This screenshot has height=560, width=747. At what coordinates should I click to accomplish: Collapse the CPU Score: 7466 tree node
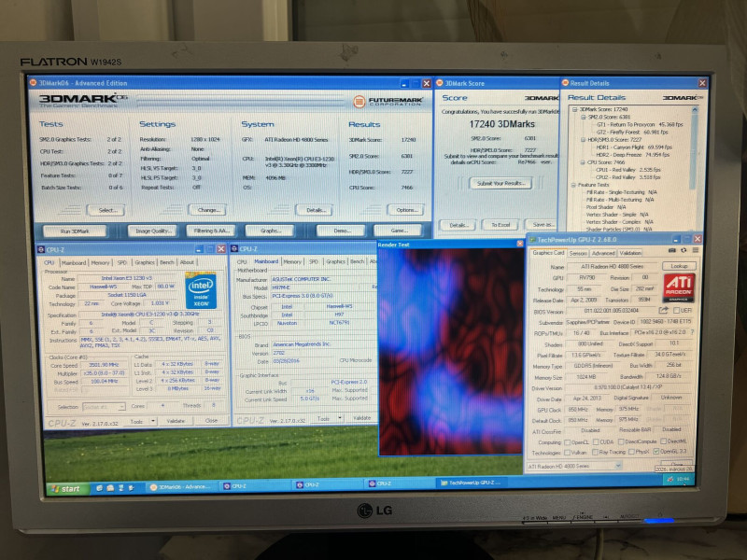[x=583, y=162]
